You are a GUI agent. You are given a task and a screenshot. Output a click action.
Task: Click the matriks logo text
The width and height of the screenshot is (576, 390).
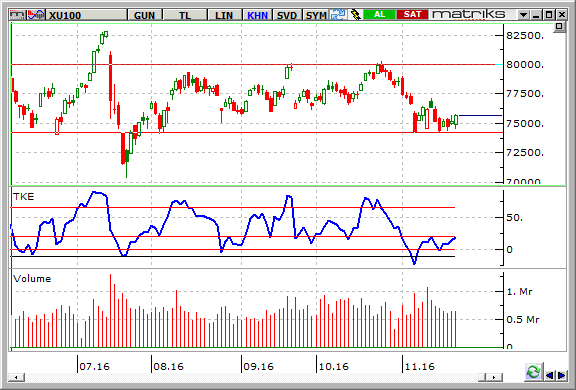[469, 14]
